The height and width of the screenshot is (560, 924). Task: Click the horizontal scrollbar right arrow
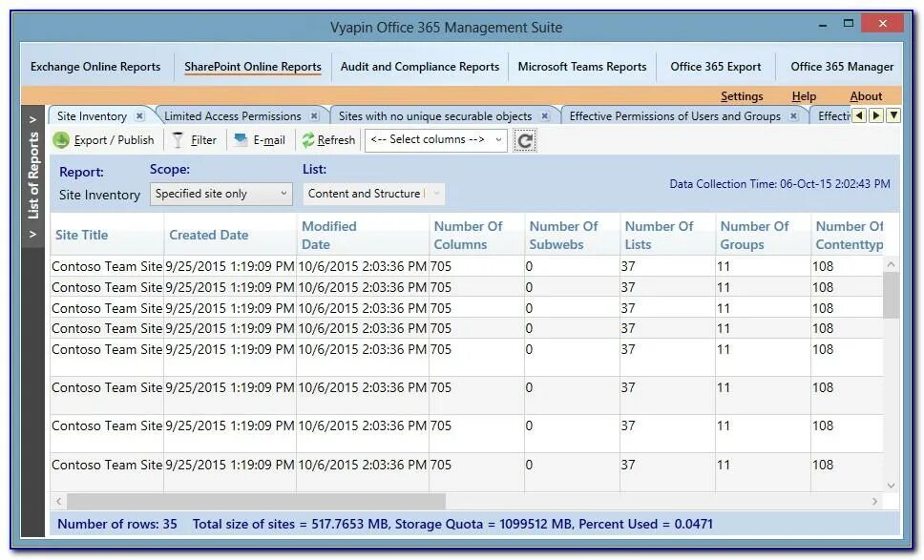point(875,502)
